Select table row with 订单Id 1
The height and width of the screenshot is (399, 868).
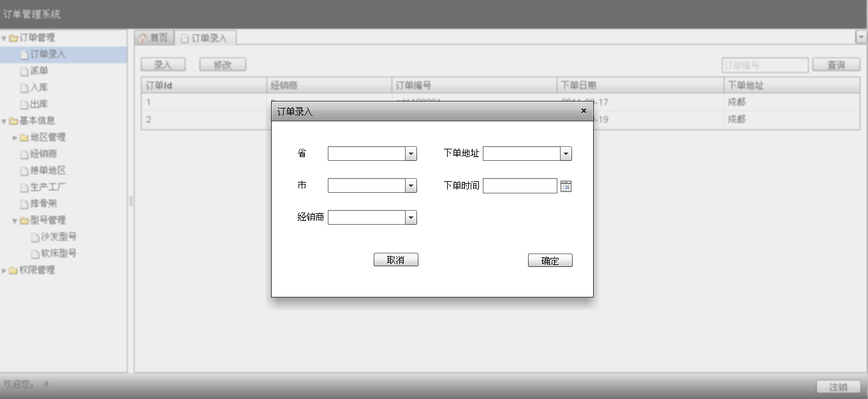(501, 102)
